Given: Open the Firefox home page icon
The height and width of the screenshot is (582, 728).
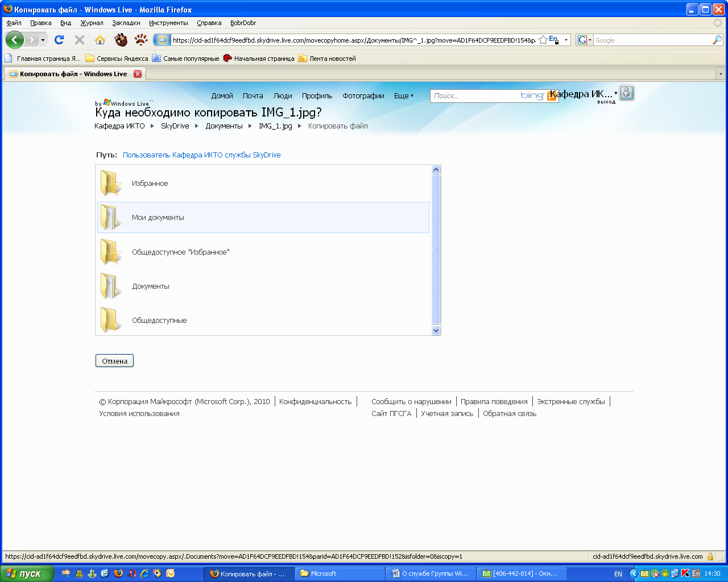Looking at the screenshot, I should coord(100,40).
